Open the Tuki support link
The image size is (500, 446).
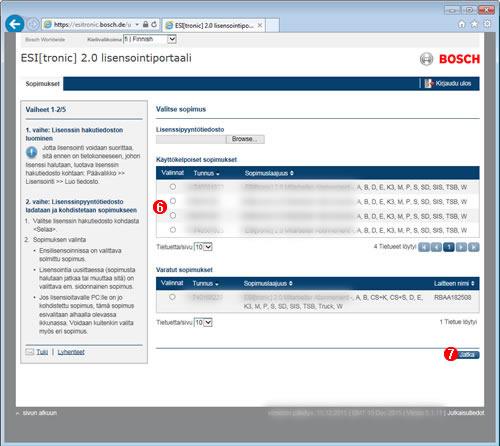point(42,352)
